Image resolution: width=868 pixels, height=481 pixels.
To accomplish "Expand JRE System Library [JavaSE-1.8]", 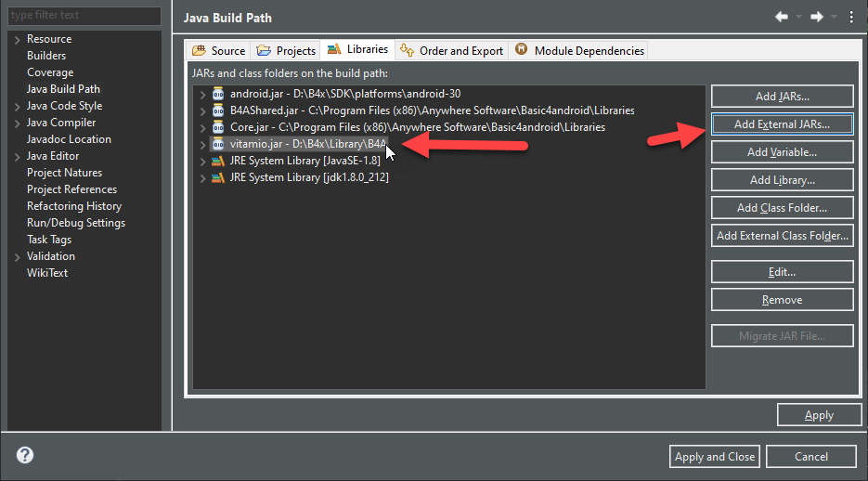I will click(202, 162).
